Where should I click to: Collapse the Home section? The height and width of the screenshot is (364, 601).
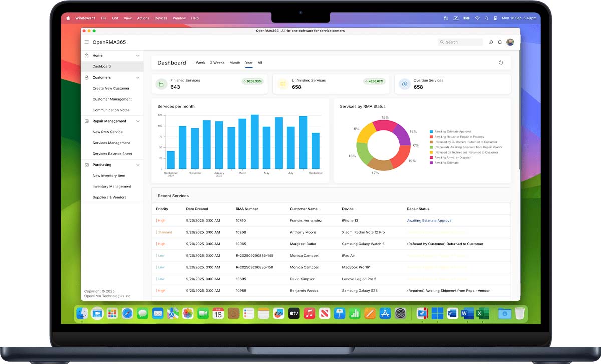tap(138, 55)
